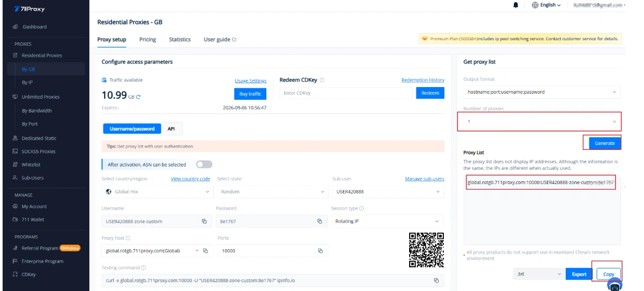The height and width of the screenshot is (291, 644).
Task: Click the Copy proxy list button
Action: [609, 274]
